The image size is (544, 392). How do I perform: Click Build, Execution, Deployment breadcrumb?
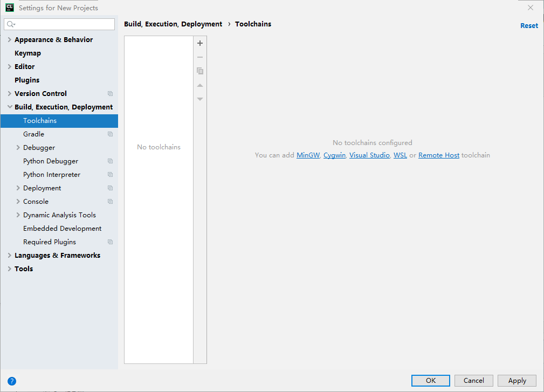[173, 24]
